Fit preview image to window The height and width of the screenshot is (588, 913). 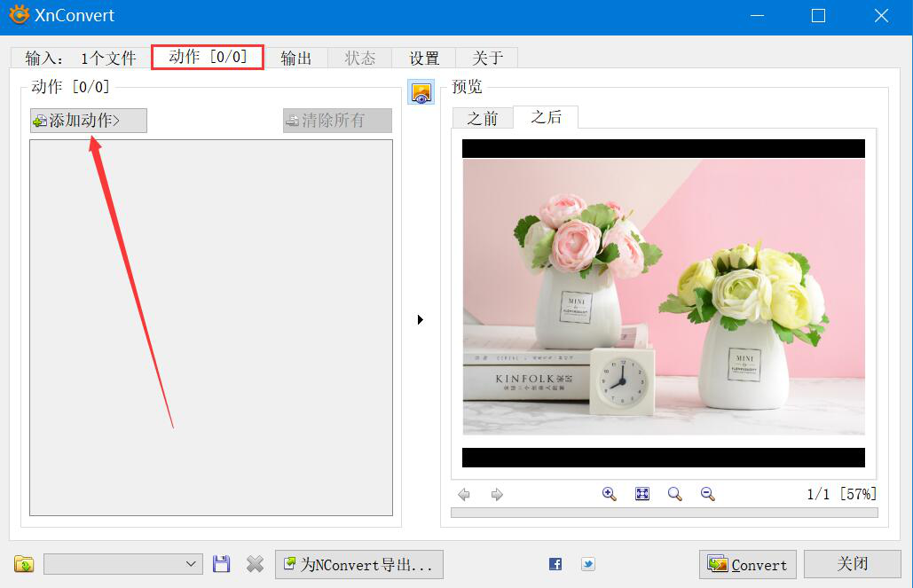tap(641, 494)
